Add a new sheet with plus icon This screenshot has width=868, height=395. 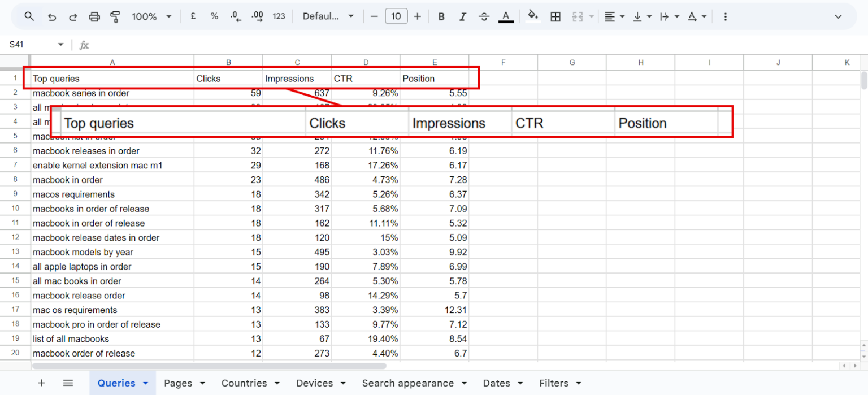click(41, 383)
